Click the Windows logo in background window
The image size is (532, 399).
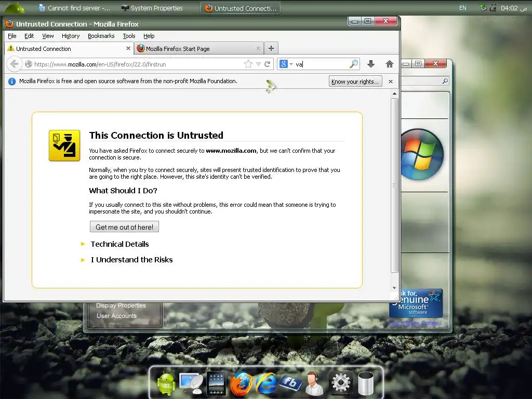pyautogui.click(x=422, y=155)
